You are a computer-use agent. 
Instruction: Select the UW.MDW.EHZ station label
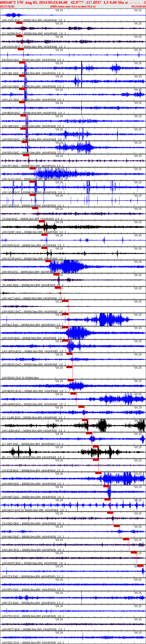point(11,113)
